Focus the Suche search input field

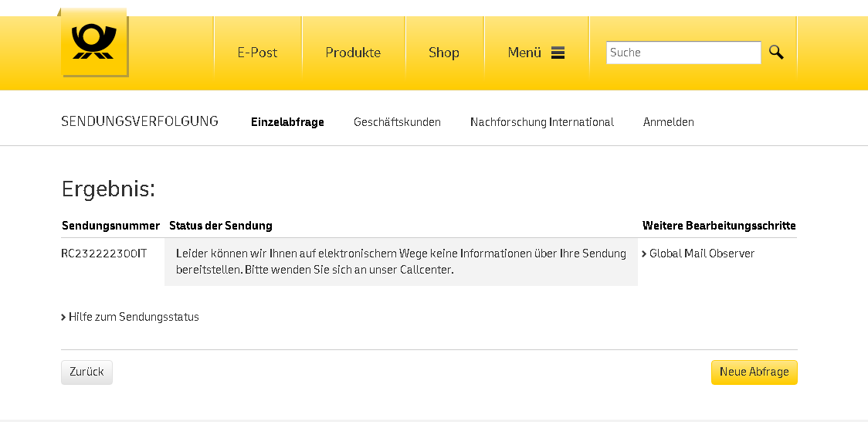coord(683,53)
